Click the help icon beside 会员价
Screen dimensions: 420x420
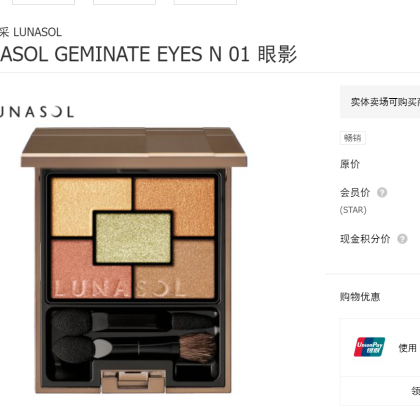(382, 193)
